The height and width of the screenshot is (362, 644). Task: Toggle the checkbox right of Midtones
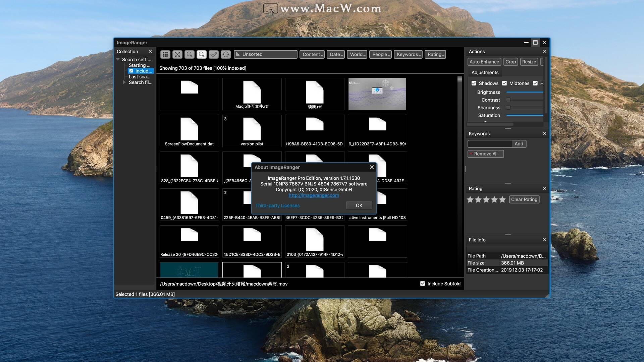click(x=535, y=83)
